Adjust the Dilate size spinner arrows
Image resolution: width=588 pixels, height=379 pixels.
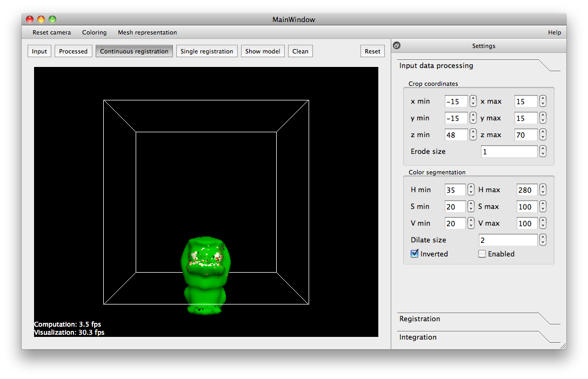(x=543, y=240)
